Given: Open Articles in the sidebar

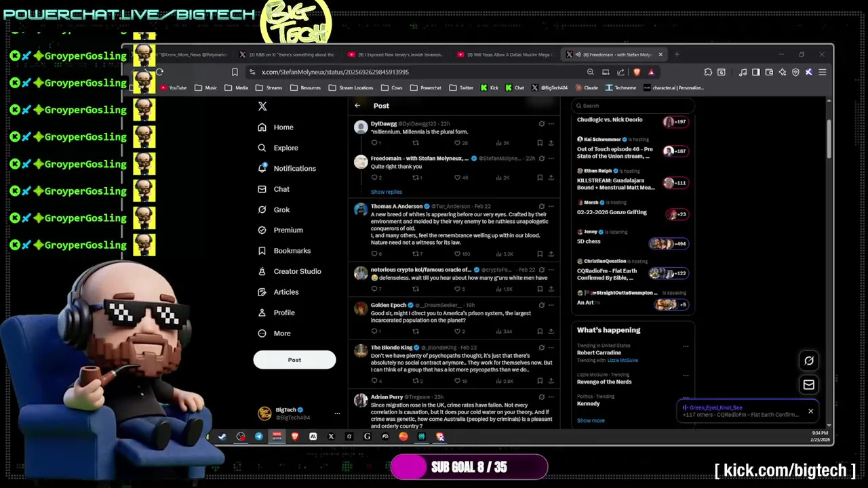Looking at the screenshot, I should click(278, 292).
